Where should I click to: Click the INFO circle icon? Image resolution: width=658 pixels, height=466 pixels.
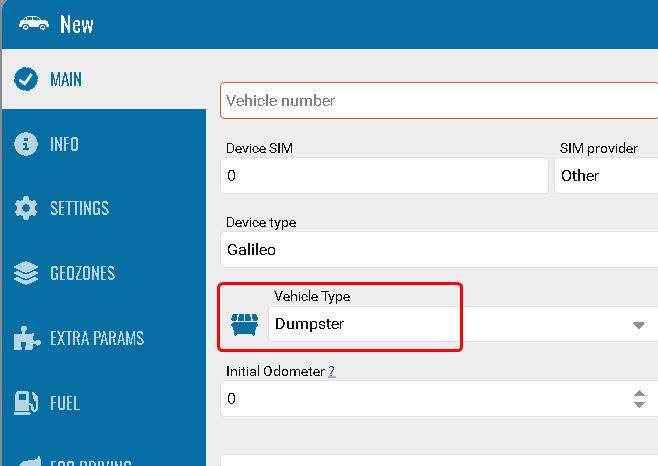pyautogui.click(x=26, y=144)
